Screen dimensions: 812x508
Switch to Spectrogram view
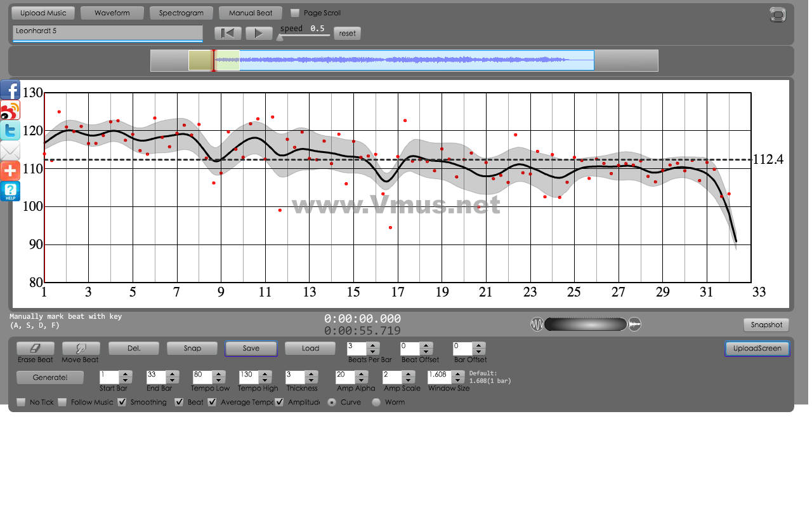(x=181, y=13)
